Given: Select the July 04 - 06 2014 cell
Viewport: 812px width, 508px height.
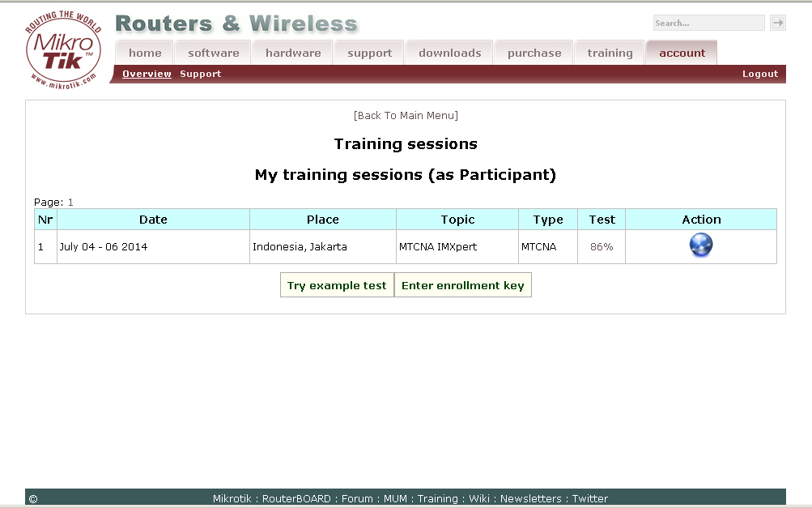Looking at the screenshot, I should pyautogui.click(x=153, y=247).
